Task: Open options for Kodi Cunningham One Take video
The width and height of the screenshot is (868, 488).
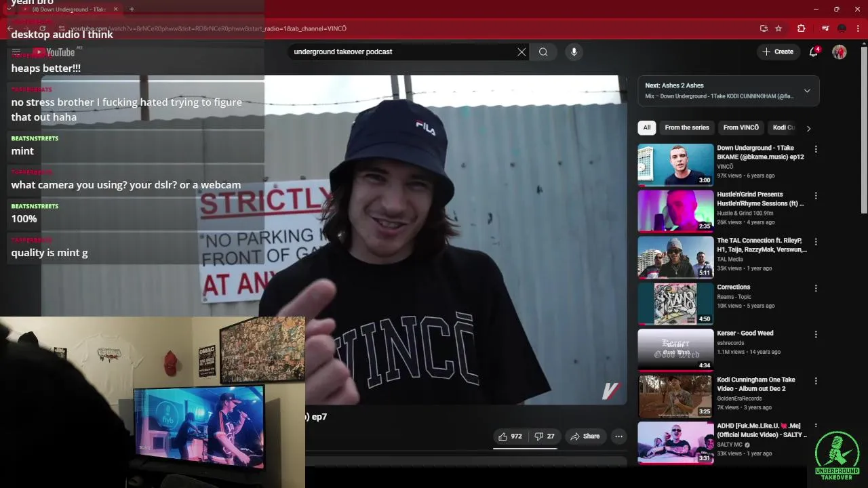Action: tap(816, 381)
